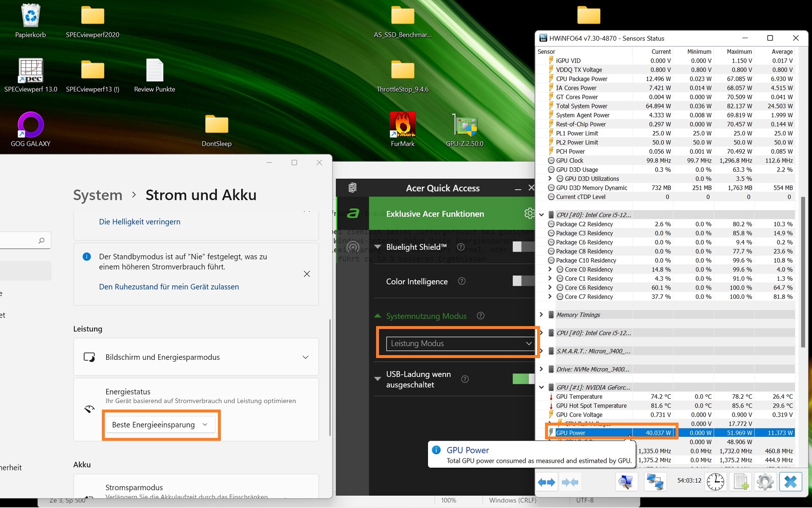Collapse the GPU [#1]: NVIDIA GeForce group
Image resolution: width=812 pixels, height=508 pixels.
coord(541,387)
